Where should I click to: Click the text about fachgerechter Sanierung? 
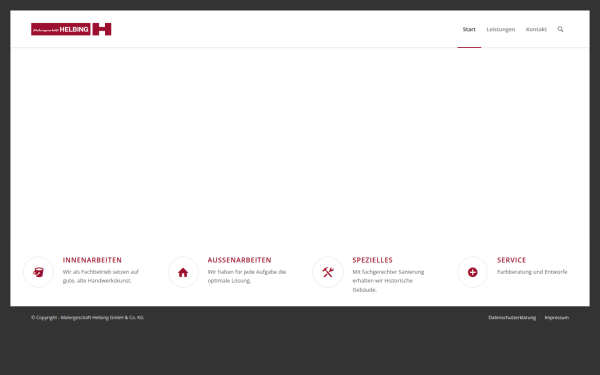388,281
